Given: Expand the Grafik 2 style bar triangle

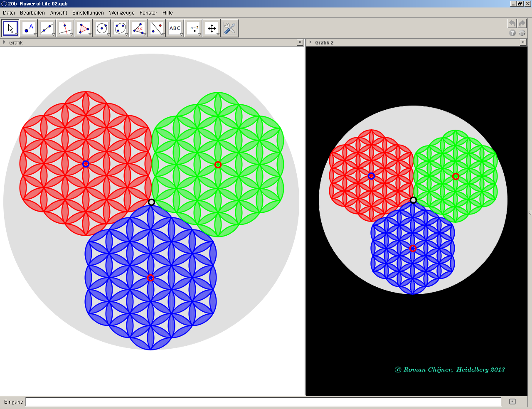Looking at the screenshot, I should [x=310, y=42].
